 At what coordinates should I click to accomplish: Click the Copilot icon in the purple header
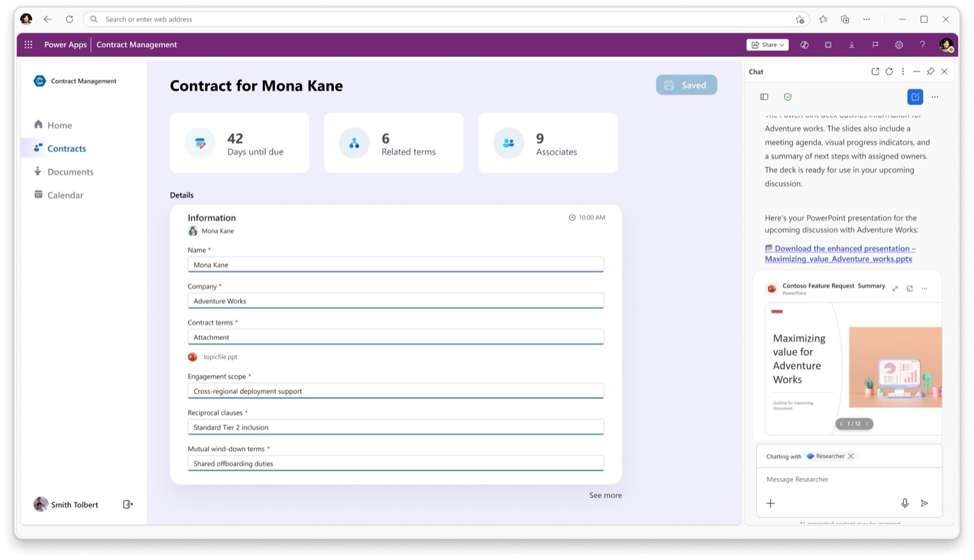click(804, 45)
